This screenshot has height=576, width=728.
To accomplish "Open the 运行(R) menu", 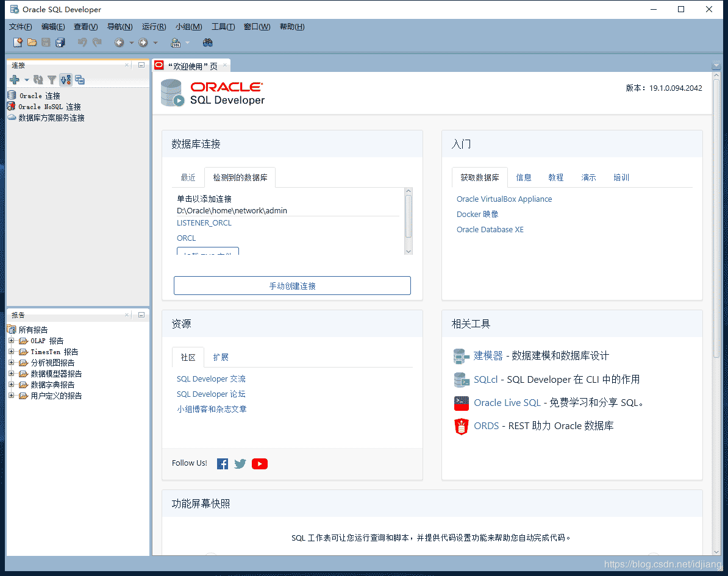I will [154, 27].
